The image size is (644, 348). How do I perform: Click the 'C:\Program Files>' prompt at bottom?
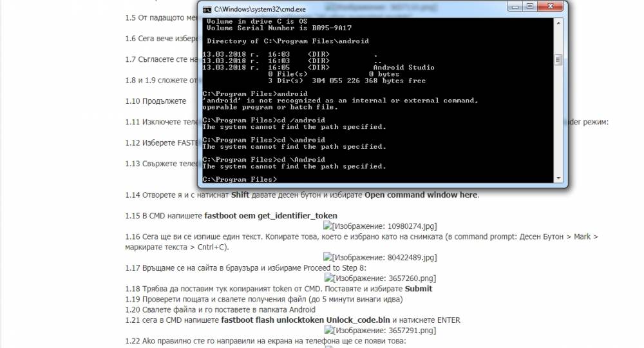240,179
